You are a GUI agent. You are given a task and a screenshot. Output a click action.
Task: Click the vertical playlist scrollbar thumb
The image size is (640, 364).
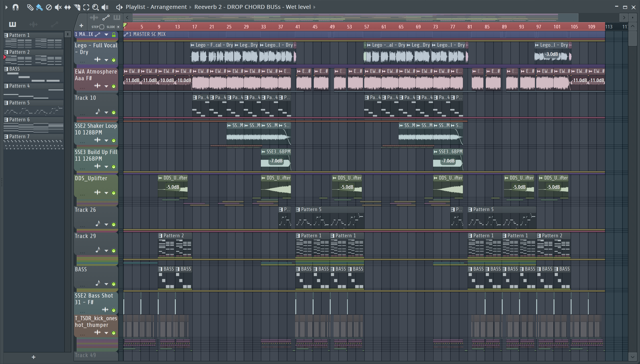(632, 38)
